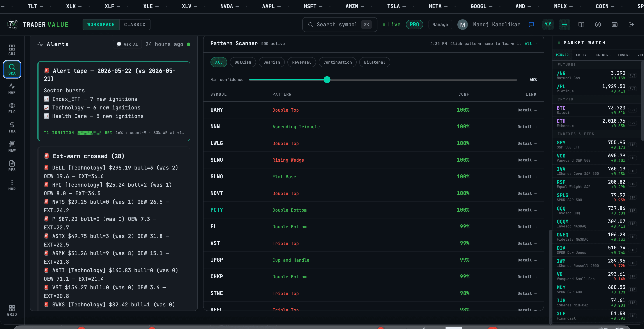The width and height of the screenshot is (644, 329).
Task: Click the Ask AI button
Action: [x=127, y=44]
